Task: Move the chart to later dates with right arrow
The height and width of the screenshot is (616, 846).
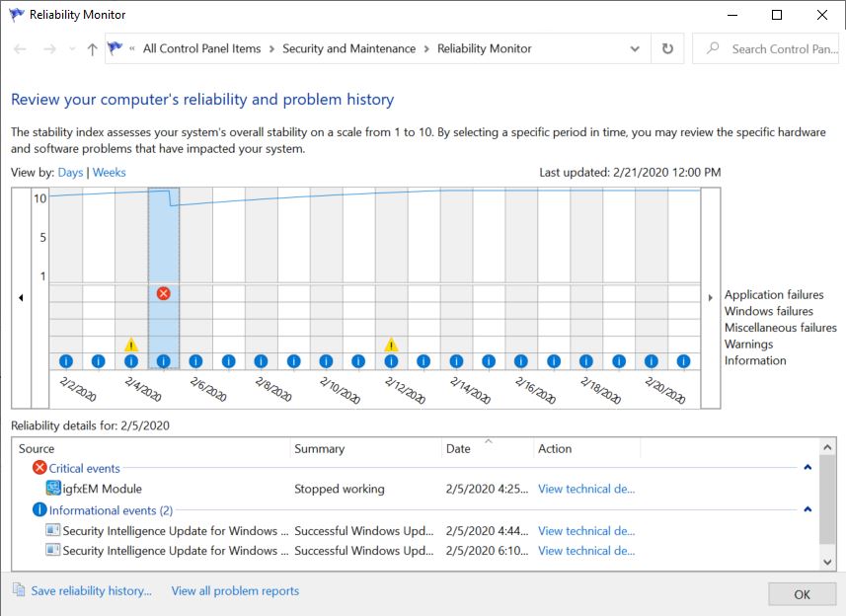Action: 711,298
